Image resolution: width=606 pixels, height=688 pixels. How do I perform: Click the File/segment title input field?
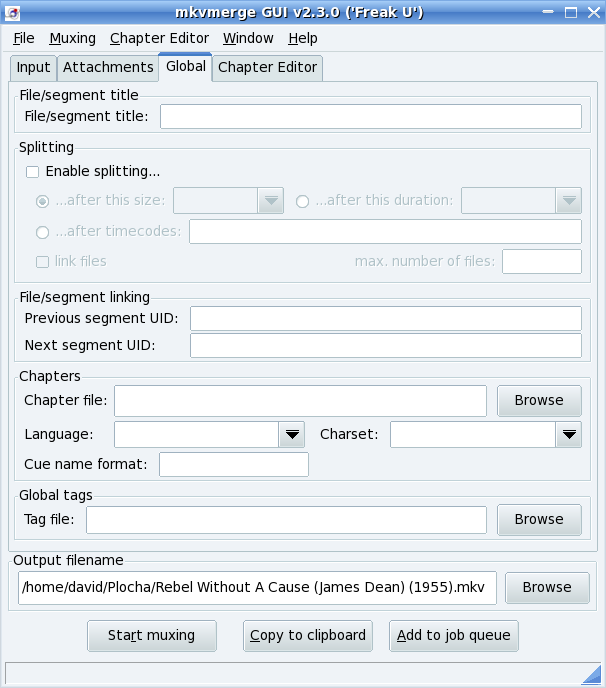click(371, 116)
